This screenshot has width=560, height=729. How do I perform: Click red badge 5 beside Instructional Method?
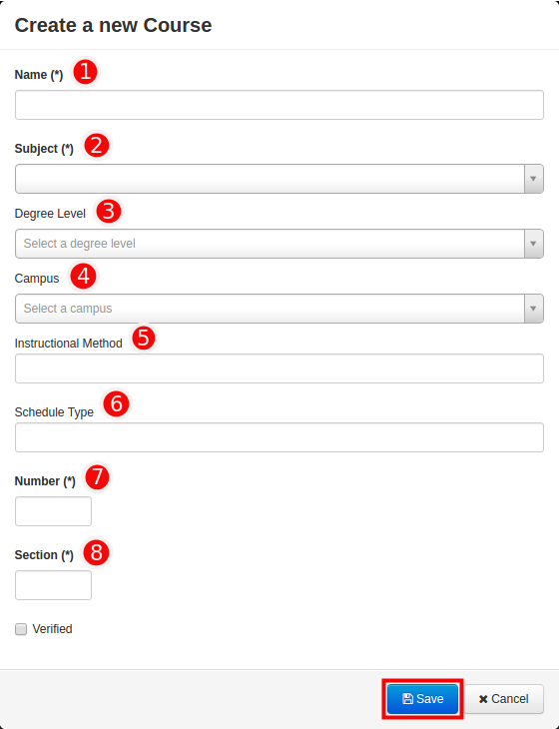143,338
